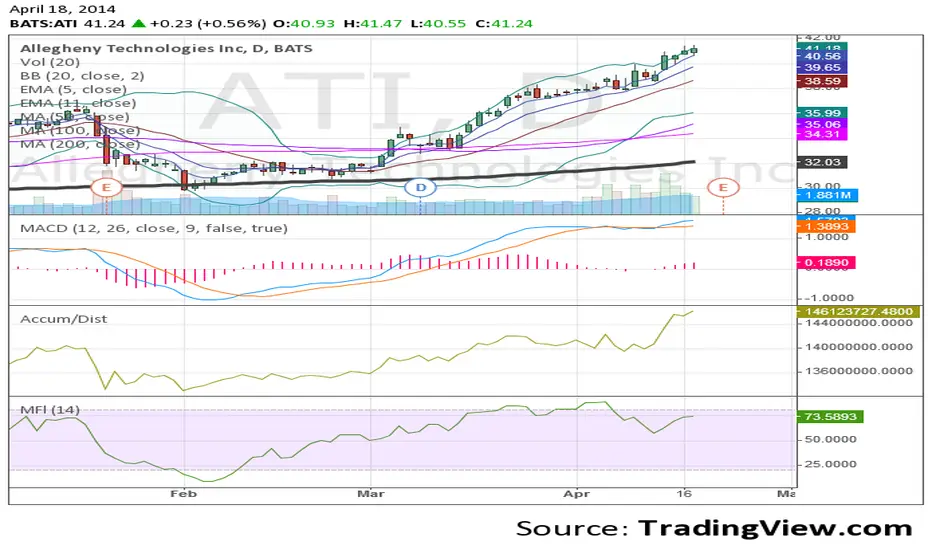The width and height of the screenshot is (932, 550).
Task: Click the orange 1.3893 MACD signal label
Action: click(826, 227)
